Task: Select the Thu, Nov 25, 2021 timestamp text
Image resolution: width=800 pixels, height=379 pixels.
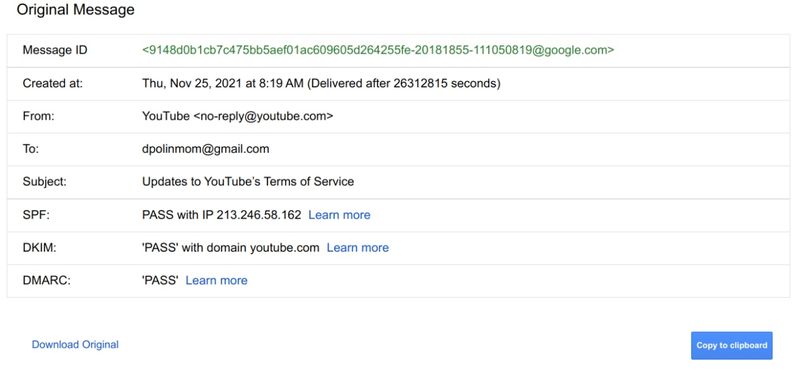Action: (321, 83)
